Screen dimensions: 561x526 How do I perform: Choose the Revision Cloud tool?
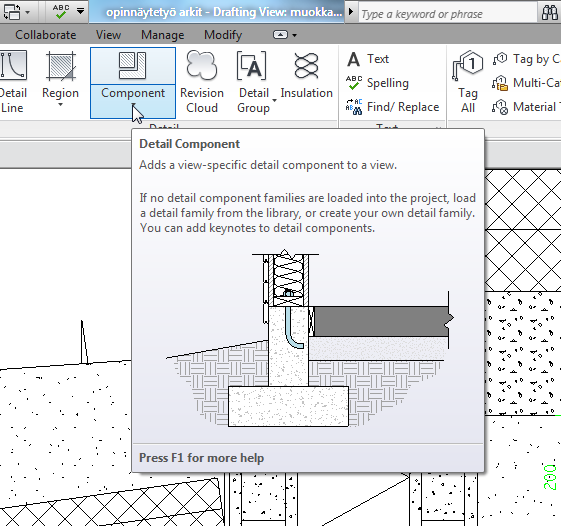(x=202, y=82)
